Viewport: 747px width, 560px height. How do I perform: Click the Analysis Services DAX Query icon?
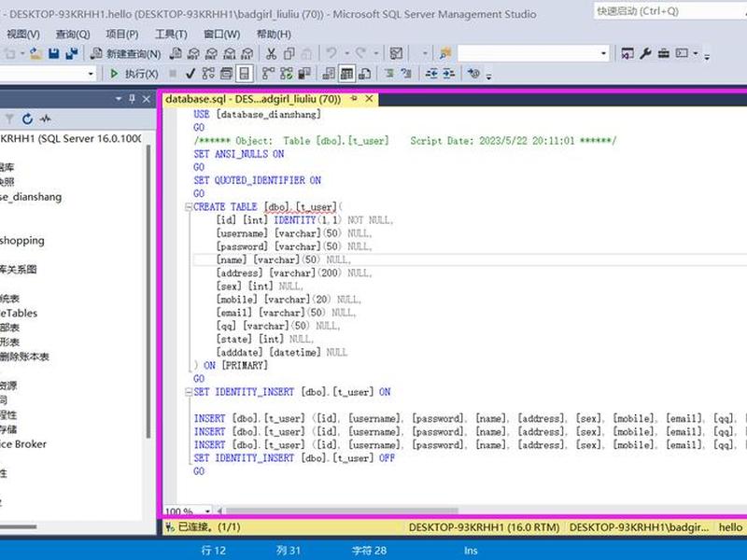click(x=247, y=53)
